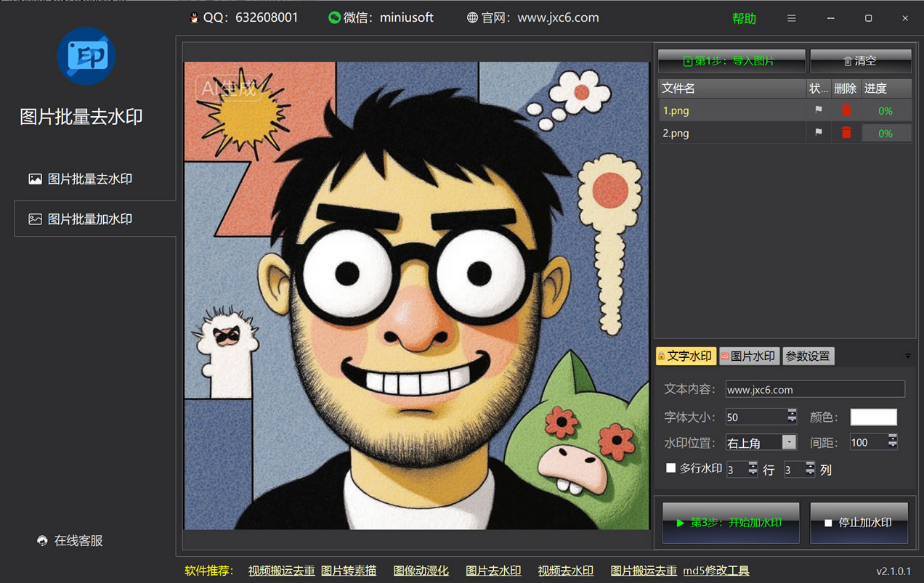Increase font size with stepper arrow

[792, 412]
